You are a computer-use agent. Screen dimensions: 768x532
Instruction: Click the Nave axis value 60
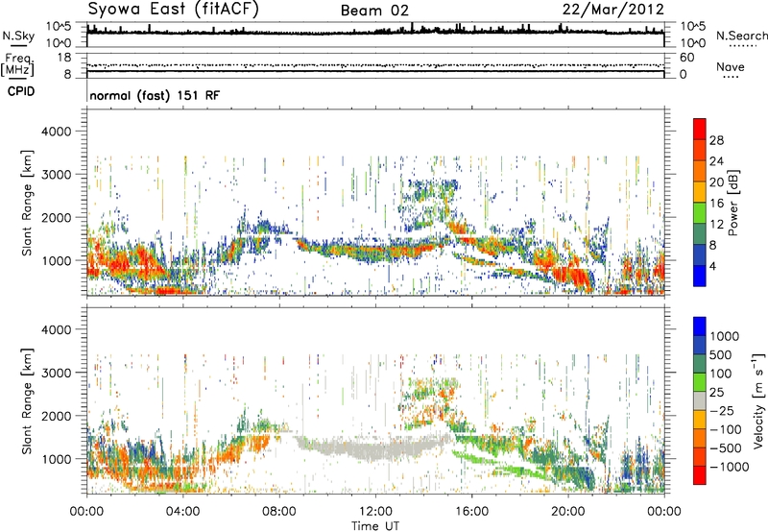tap(686, 58)
